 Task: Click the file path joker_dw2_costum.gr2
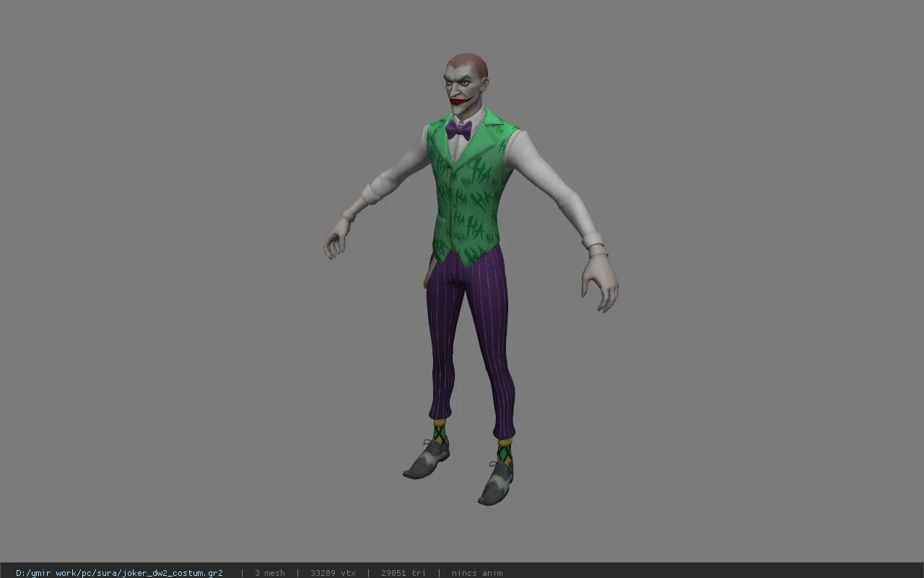119,573
